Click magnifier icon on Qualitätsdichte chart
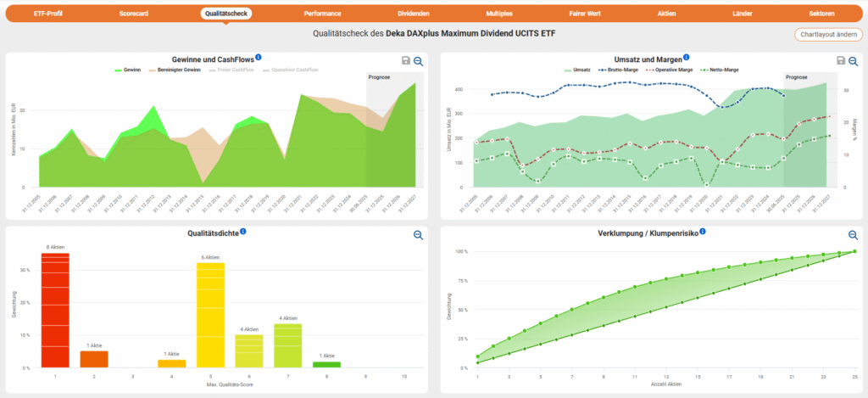 click(418, 235)
